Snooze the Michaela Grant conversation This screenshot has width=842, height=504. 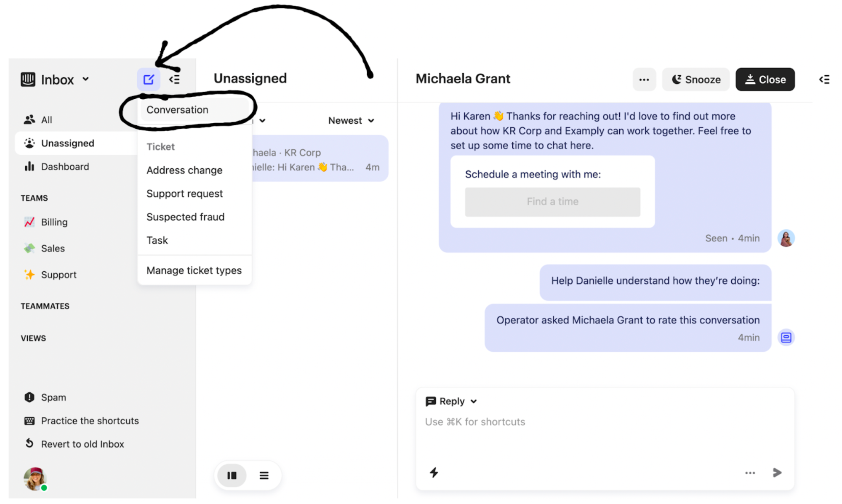point(696,80)
